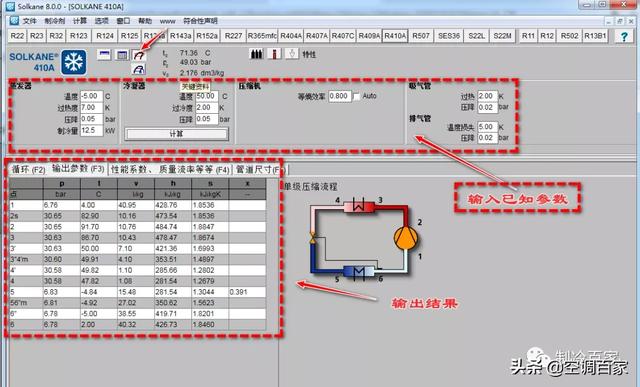
Task: Open the table view icon
Action: point(122,55)
